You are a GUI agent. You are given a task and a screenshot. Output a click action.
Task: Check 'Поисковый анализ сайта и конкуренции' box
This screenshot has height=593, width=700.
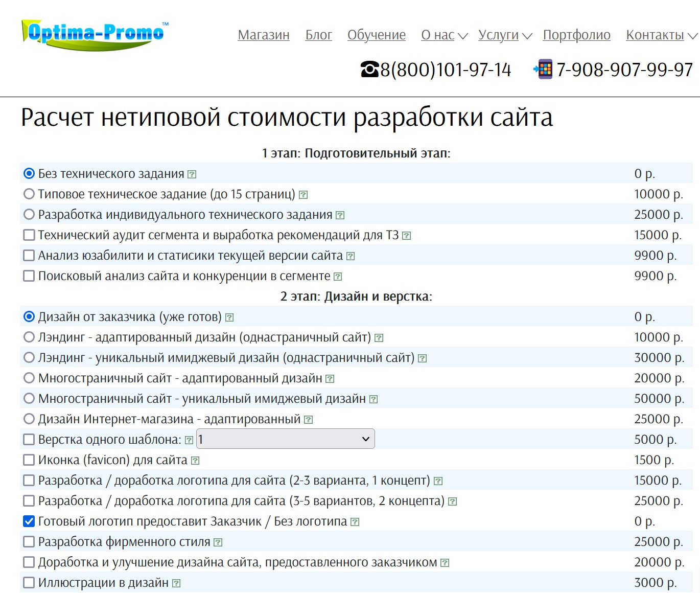tap(29, 276)
